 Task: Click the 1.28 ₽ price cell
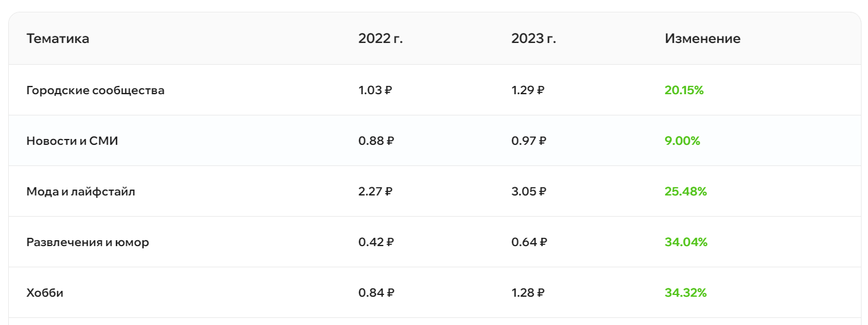click(x=528, y=293)
